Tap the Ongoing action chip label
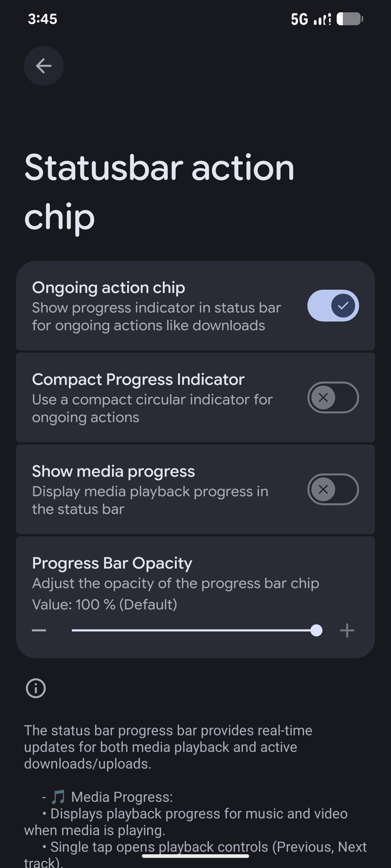Screen dimensions: 391x868 (109, 288)
